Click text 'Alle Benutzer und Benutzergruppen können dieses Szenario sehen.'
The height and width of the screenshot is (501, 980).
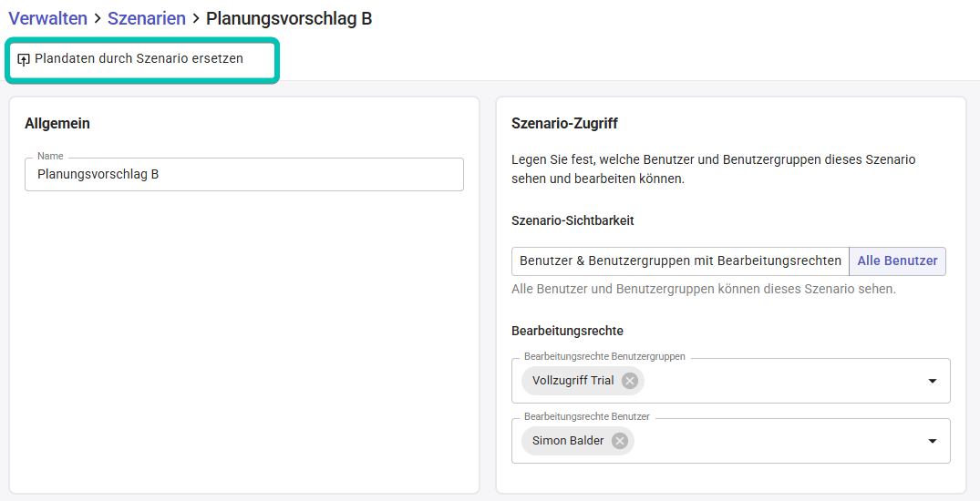point(704,290)
